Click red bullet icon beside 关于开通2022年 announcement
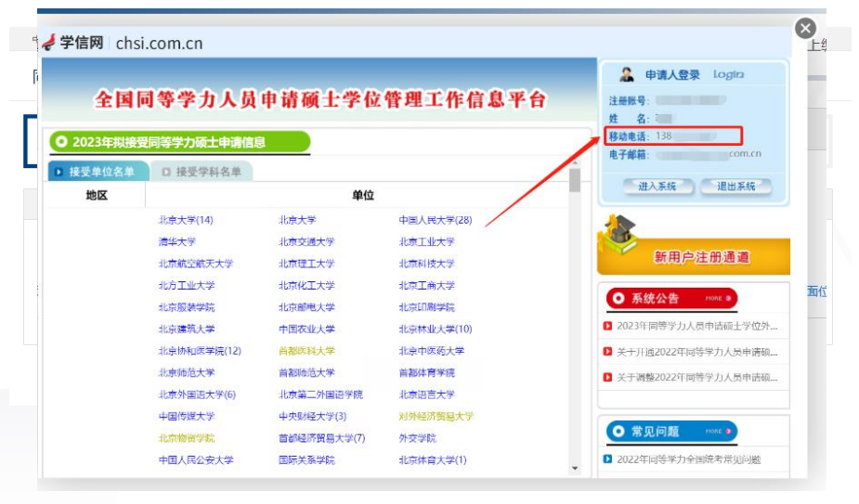 pyautogui.click(x=607, y=351)
